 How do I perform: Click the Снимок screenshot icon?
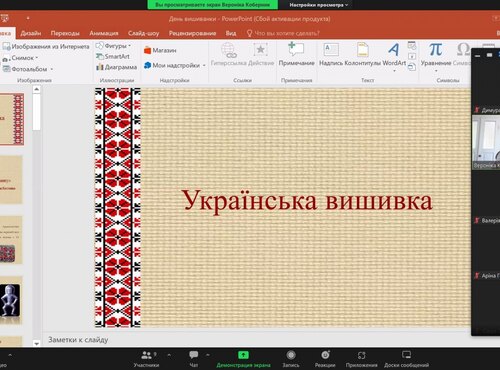click(6, 59)
